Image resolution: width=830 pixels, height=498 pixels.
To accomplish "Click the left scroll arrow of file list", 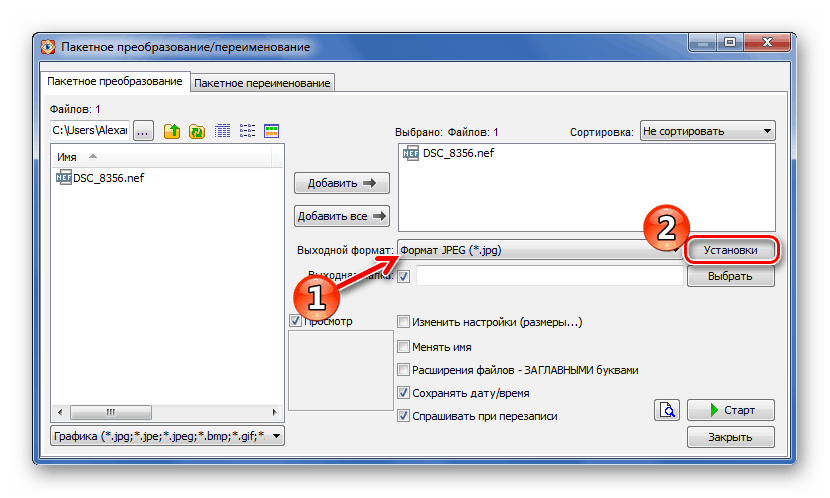I will coord(60,412).
